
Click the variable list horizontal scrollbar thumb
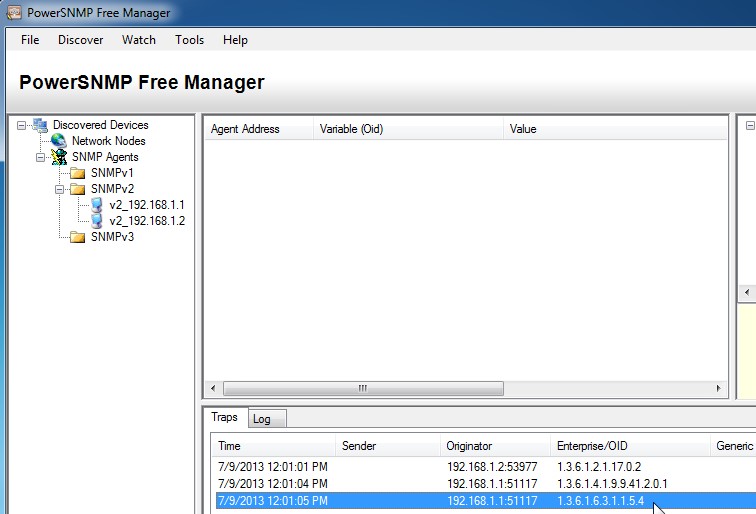coord(364,388)
